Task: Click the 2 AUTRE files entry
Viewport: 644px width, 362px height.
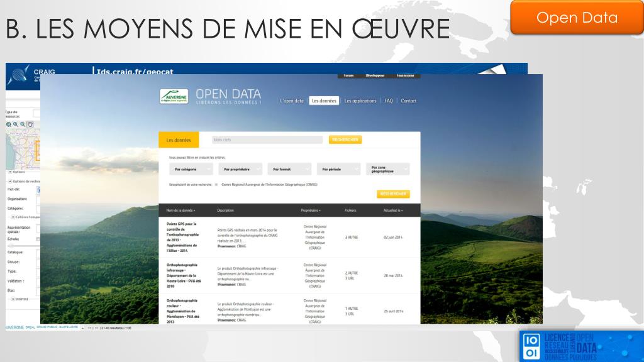Action: coord(352,273)
